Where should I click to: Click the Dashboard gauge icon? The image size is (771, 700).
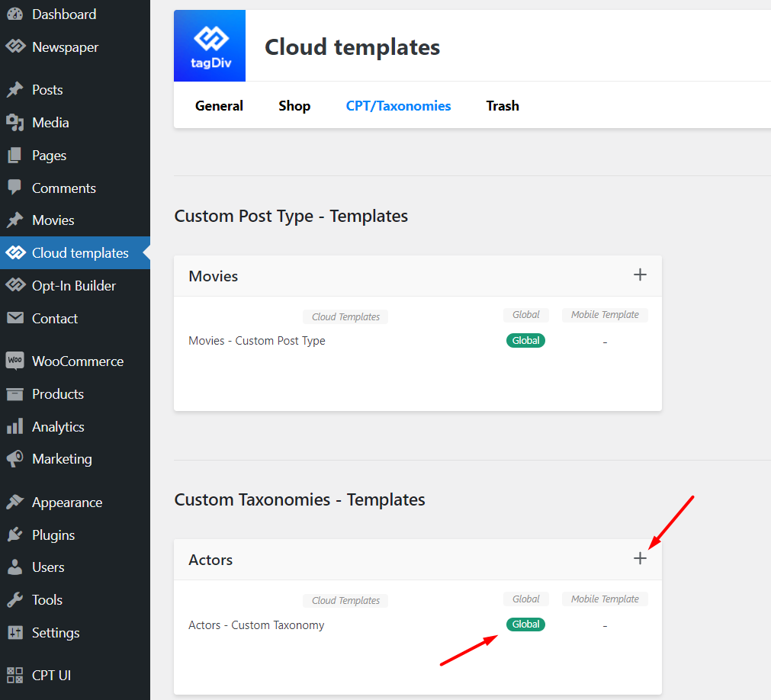point(14,14)
